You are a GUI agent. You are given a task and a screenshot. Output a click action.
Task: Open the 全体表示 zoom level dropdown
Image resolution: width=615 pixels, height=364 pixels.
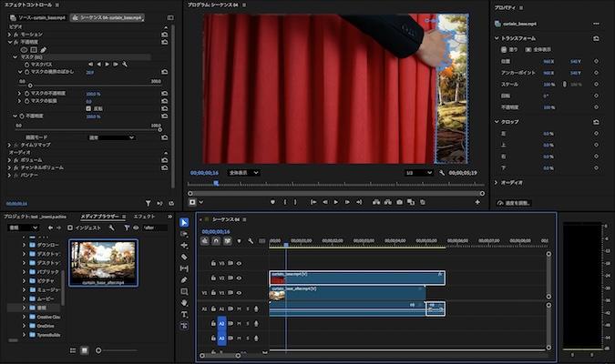pos(243,172)
